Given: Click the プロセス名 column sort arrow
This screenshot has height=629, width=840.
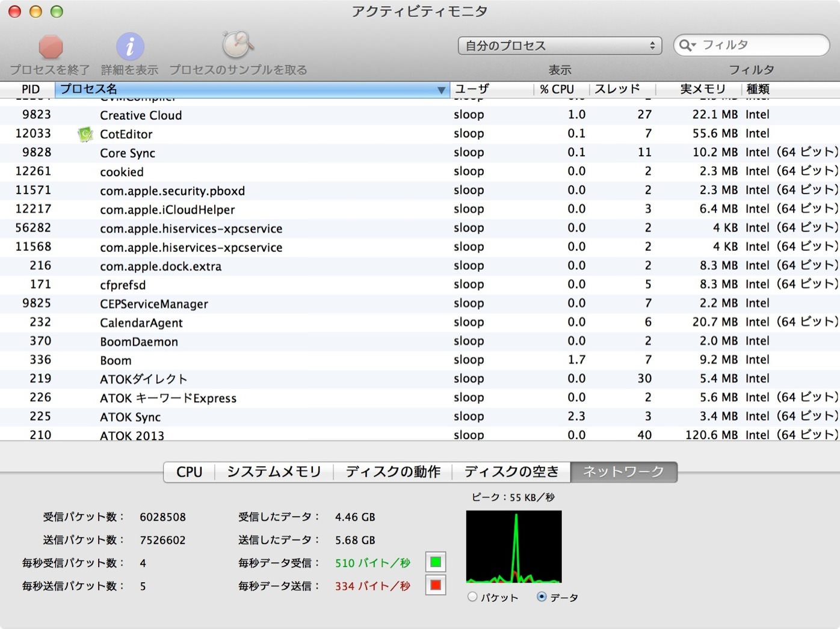Looking at the screenshot, I should click(x=441, y=90).
